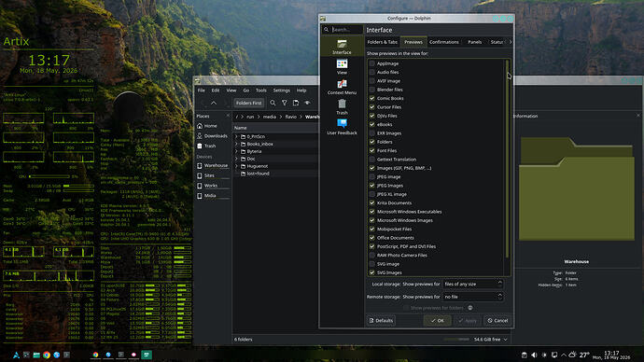Open free space dropdown arrow in status bar
Screen dimensions: 644x362
[506, 340]
